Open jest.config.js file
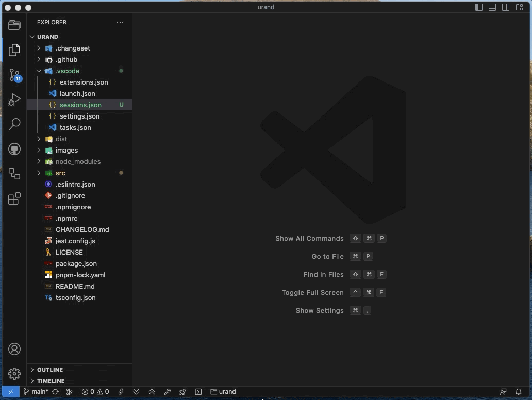 point(79,241)
